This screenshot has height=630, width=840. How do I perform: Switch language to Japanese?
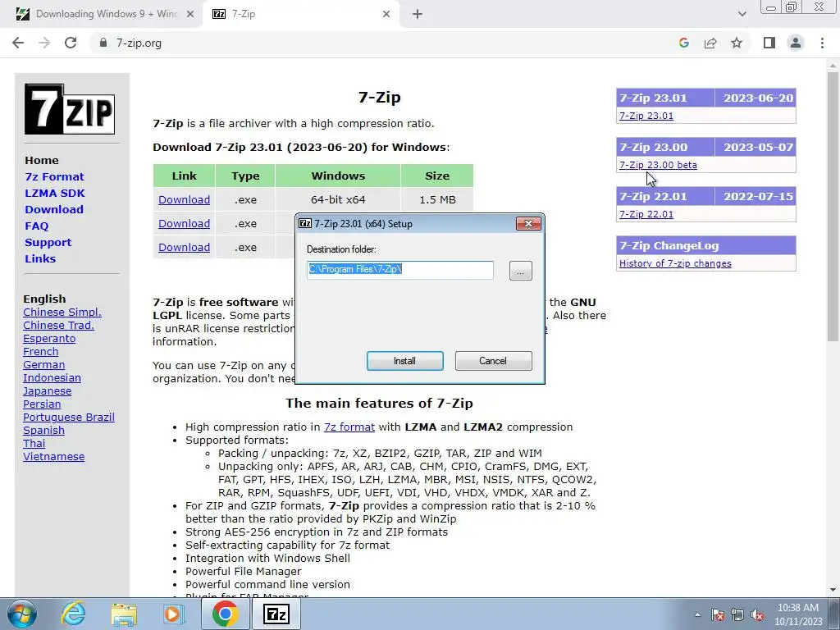[47, 391]
